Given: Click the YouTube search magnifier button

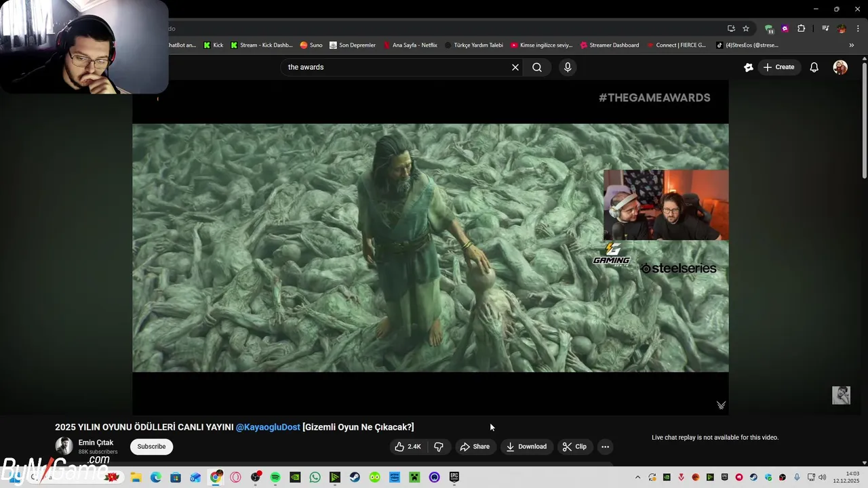Looking at the screenshot, I should [537, 67].
